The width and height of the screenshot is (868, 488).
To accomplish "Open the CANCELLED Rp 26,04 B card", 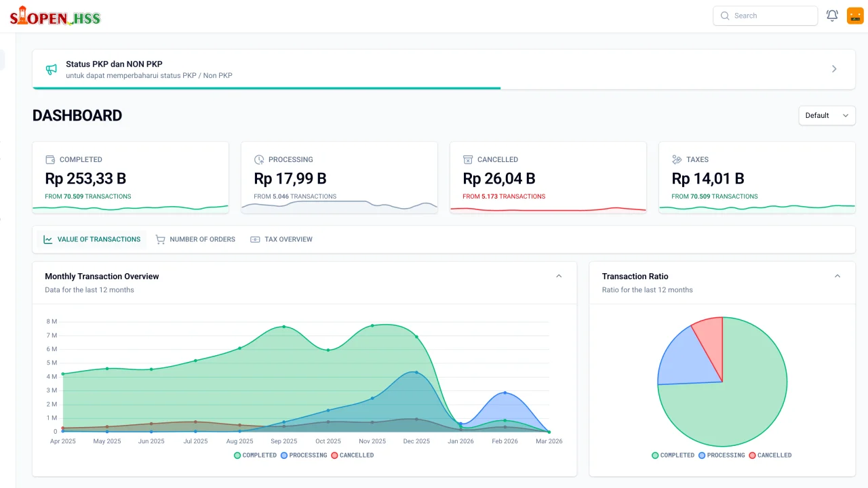I will click(548, 178).
